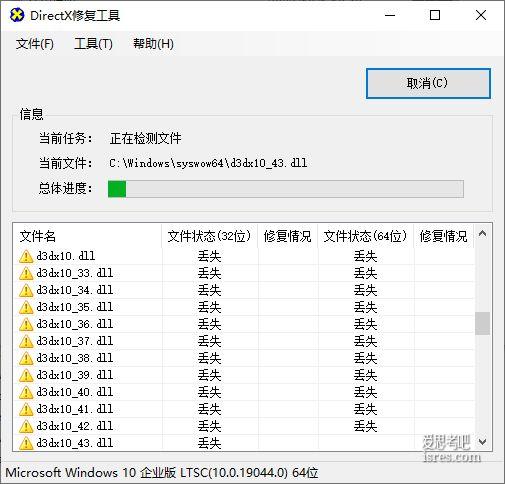Click warning icon beside d3dx10_36.dll
505x484 pixels.
(x=26, y=324)
